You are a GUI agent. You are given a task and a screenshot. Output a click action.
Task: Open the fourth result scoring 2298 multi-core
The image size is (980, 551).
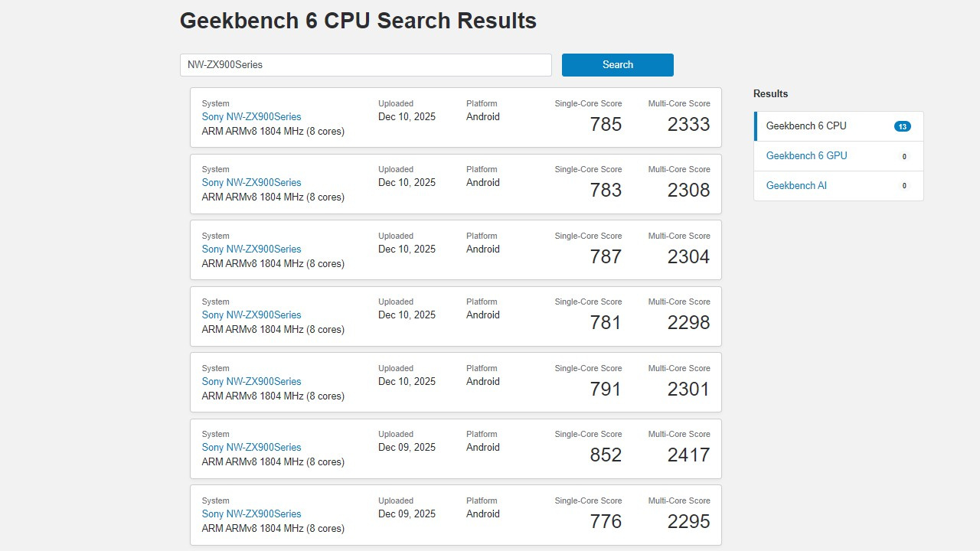click(x=251, y=315)
